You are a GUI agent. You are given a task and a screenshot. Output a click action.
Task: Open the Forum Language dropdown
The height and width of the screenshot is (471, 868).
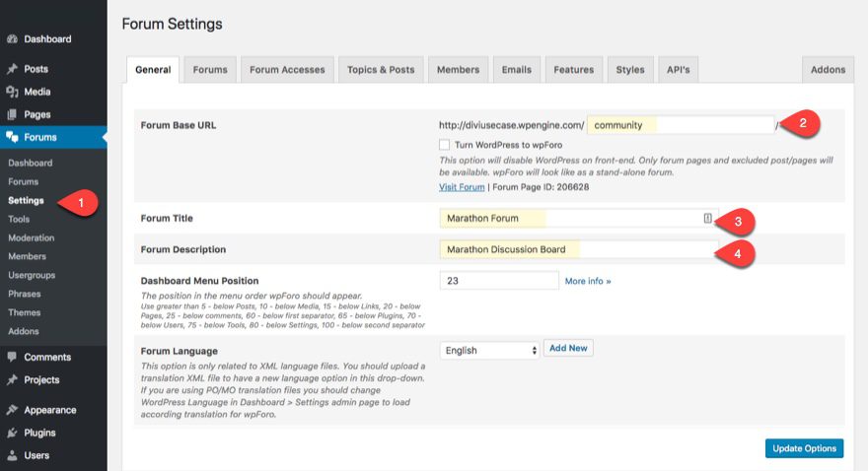(x=489, y=350)
